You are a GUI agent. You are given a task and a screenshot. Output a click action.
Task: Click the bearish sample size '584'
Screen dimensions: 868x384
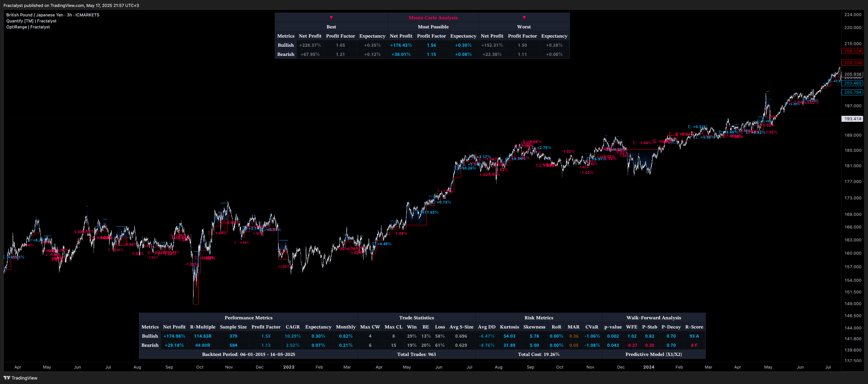point(233,345)
